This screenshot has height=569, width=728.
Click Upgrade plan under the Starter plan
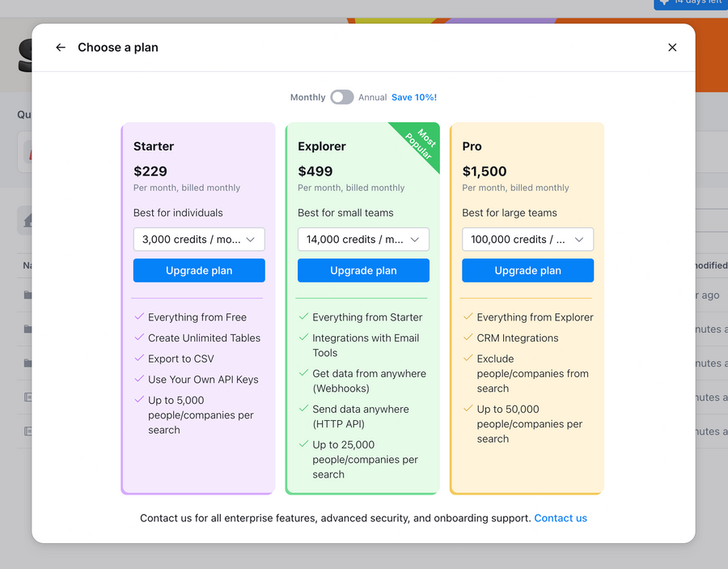[x=199, y=270]
